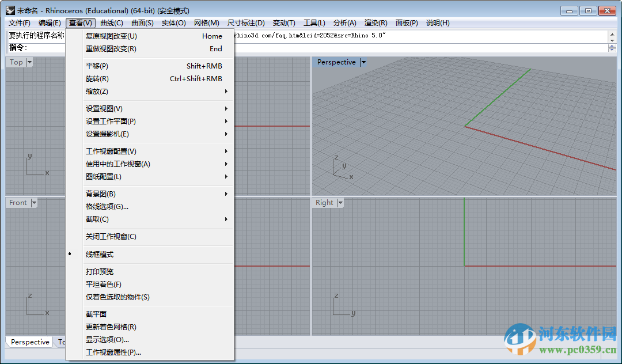Expand the 工作视窗配置(V) submenu
622x364 pixels.
coord(150,151)
